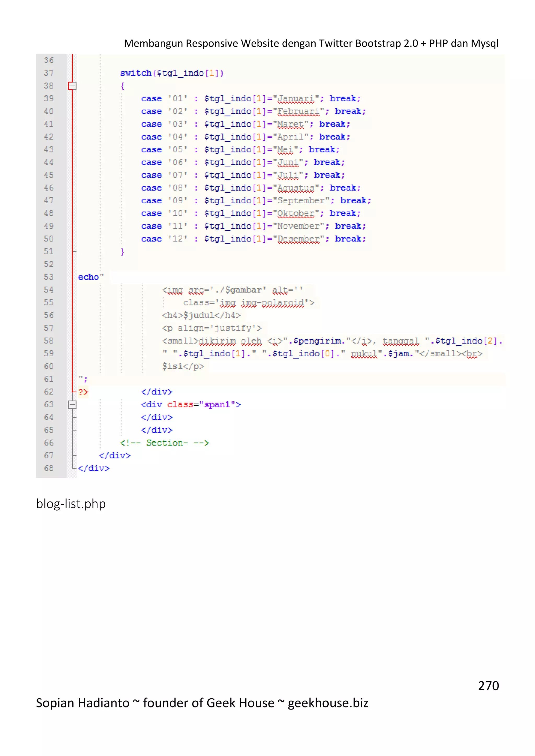The image size is (535, 756).
Task: Click the blog-list.php caption
Action: (x=71, y=504)
